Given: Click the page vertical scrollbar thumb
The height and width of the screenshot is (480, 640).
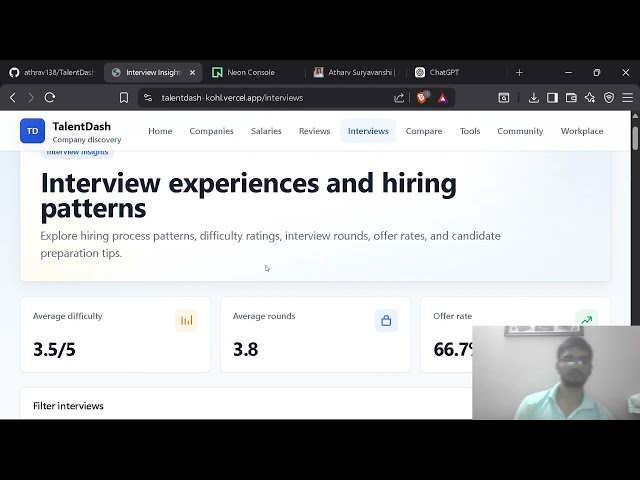Looking at the screenshot, I should click(x=635, y=138).
